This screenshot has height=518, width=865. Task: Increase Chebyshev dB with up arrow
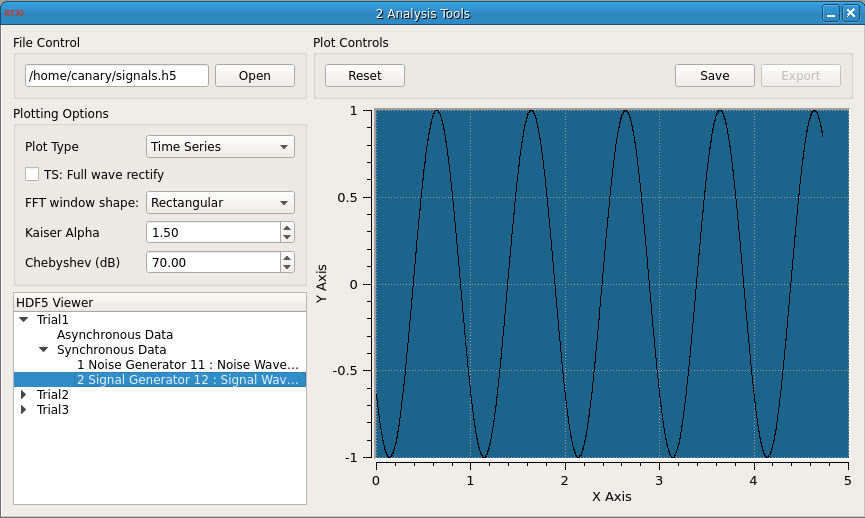[x=287, y=258]
